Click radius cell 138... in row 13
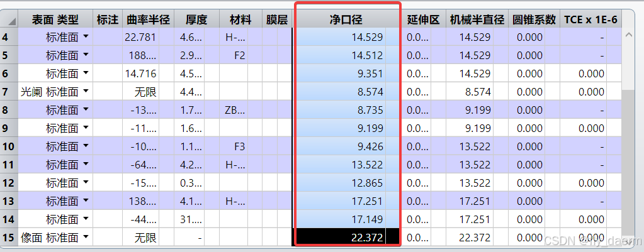 point(140,200)
